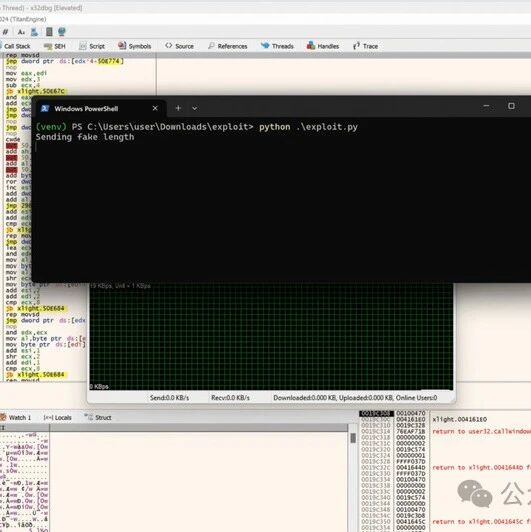Screen dimensions: 531x532
Task: Click the '0 KBps' label on the traffic graph
Action: (99, 387)
